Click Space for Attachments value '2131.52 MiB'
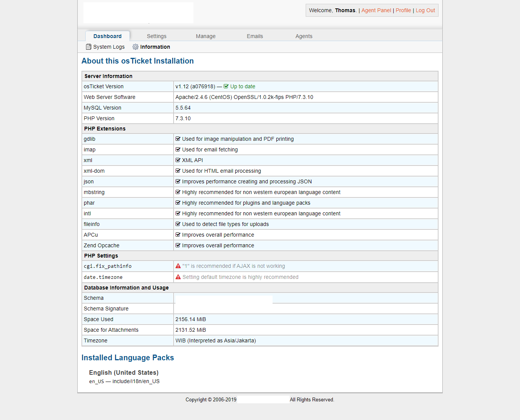Image resolution: width=520 pixels, height=420 pixels. [x=191, y=330]
